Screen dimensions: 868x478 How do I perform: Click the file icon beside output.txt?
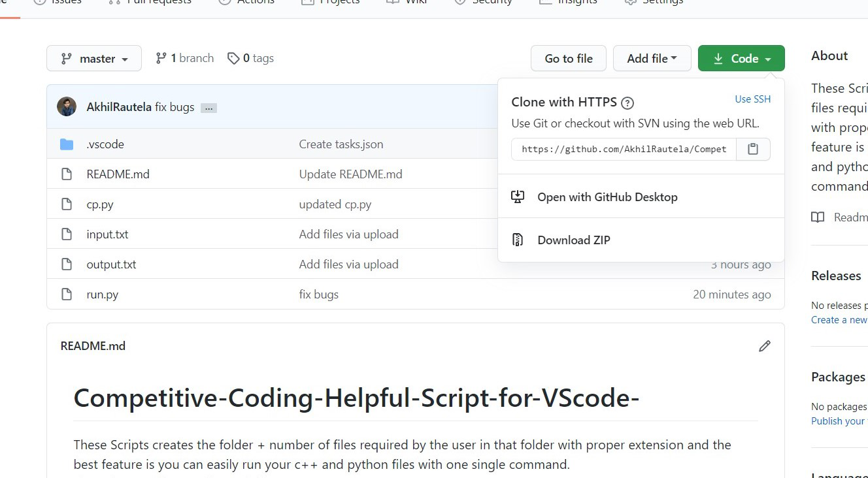pyautogui.click(x=67, y=264)
